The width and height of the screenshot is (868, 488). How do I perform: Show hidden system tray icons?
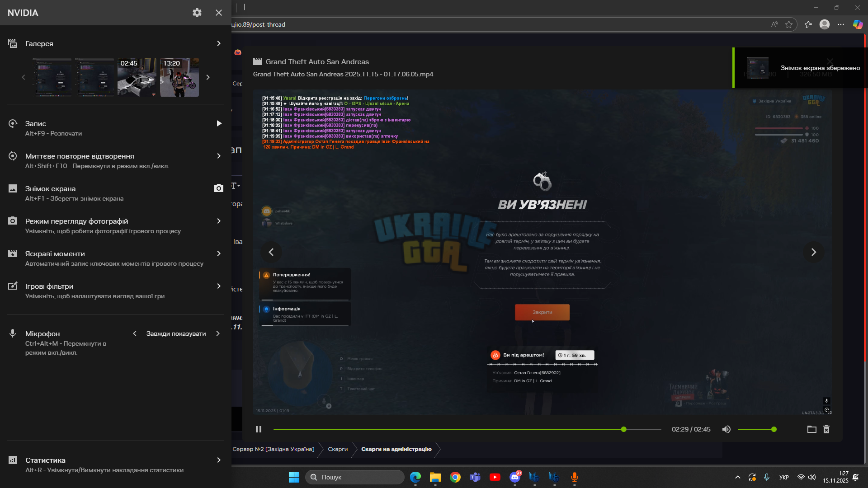click(x=737, y=477)
